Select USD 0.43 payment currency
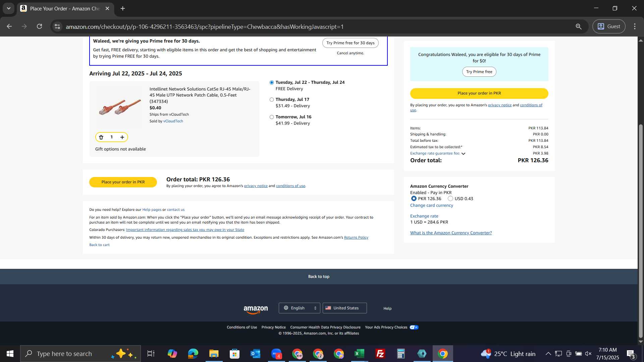The width and height of the screenshot is (644, 362). pyautogui.click(x=450, y=199)
